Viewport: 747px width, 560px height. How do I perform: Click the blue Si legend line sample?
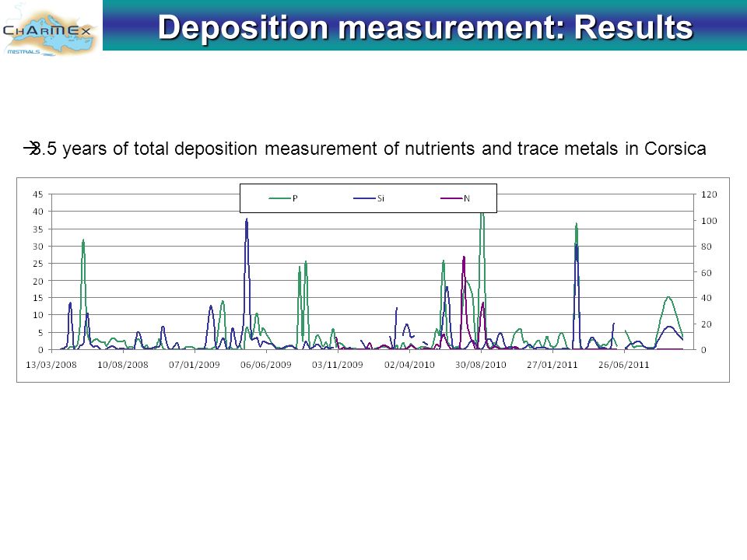(x=364, y=198)
